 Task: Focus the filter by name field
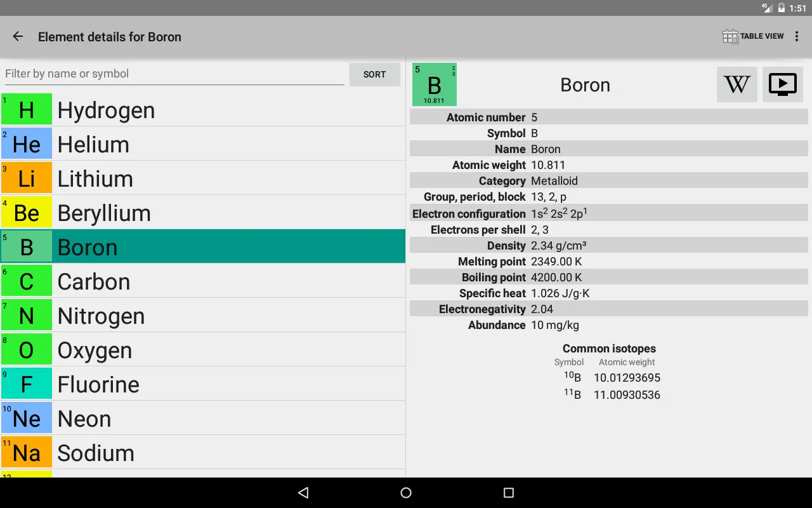tap(174, 74)
